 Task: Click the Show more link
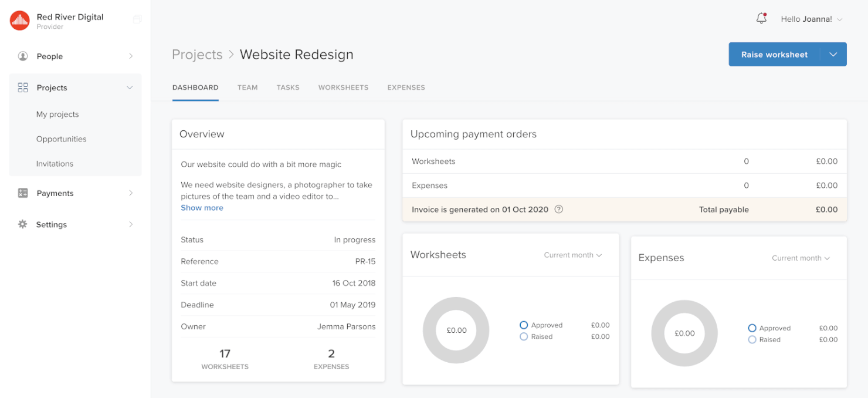202,207
